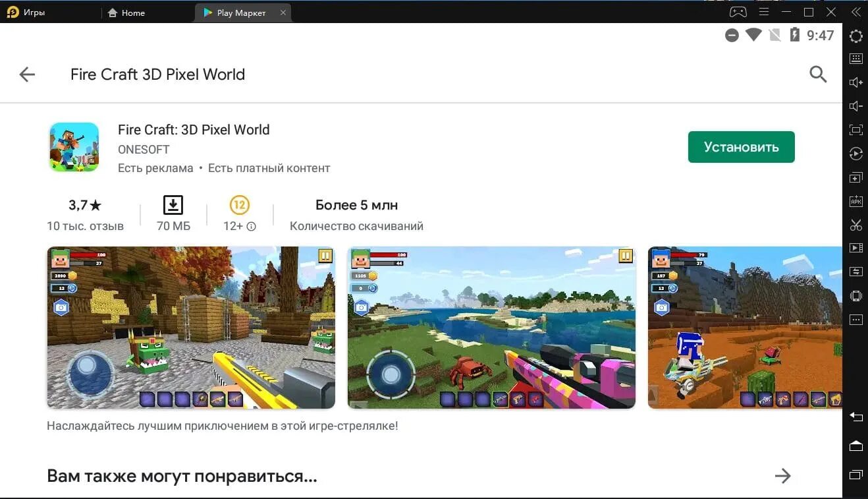Click the gamepad icon in the title bar

click(737, 11)
